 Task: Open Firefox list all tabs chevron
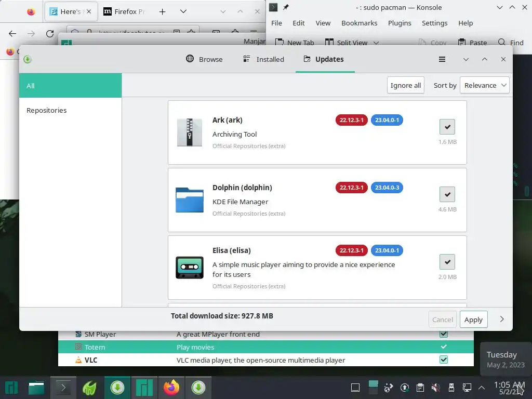pyautogui.click(x=183, y=11)
